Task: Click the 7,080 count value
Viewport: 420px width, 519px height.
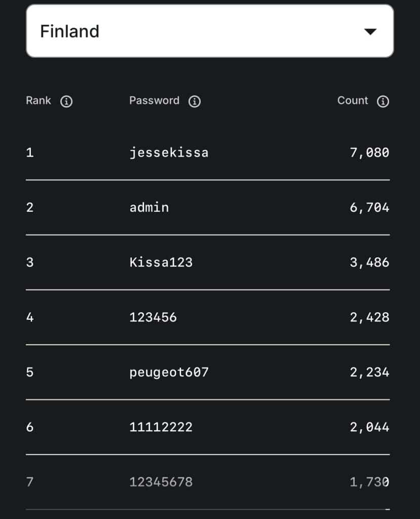Action: click(x=369, y=153)
